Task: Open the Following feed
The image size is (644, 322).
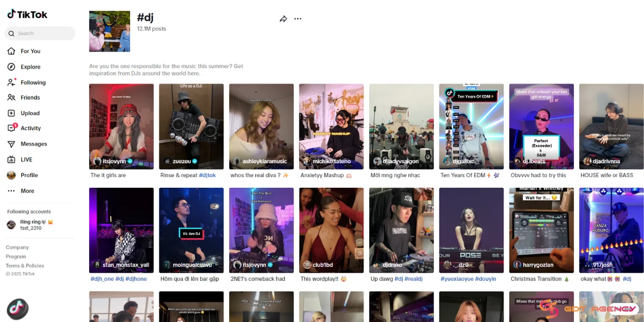Action: click(33, 83)
